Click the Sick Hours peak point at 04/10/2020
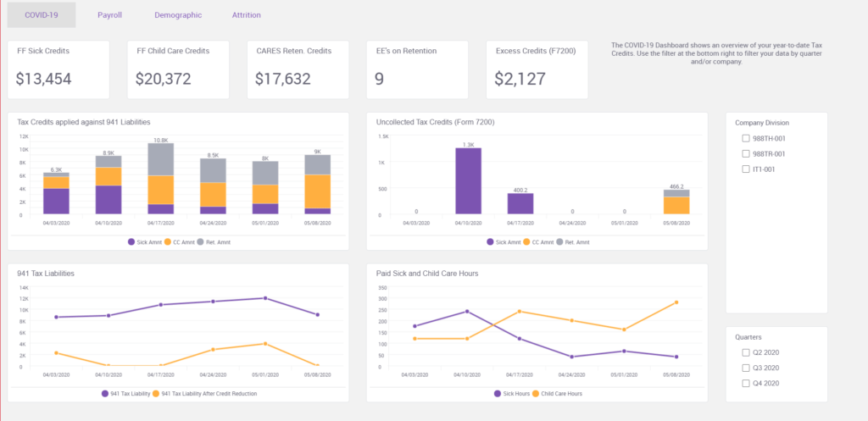 pyautogui.click(x=467, y=312)
